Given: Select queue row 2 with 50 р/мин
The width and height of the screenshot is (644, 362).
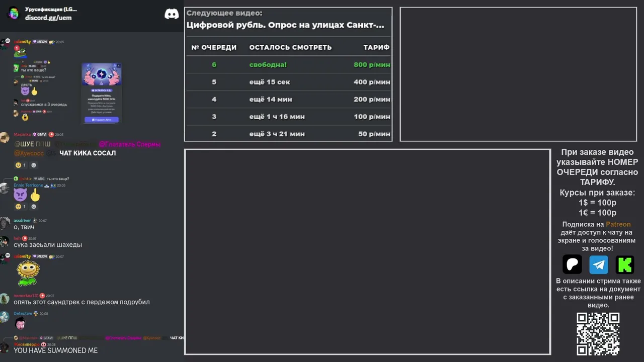Looking at the screenshot, I should point(288,134).
